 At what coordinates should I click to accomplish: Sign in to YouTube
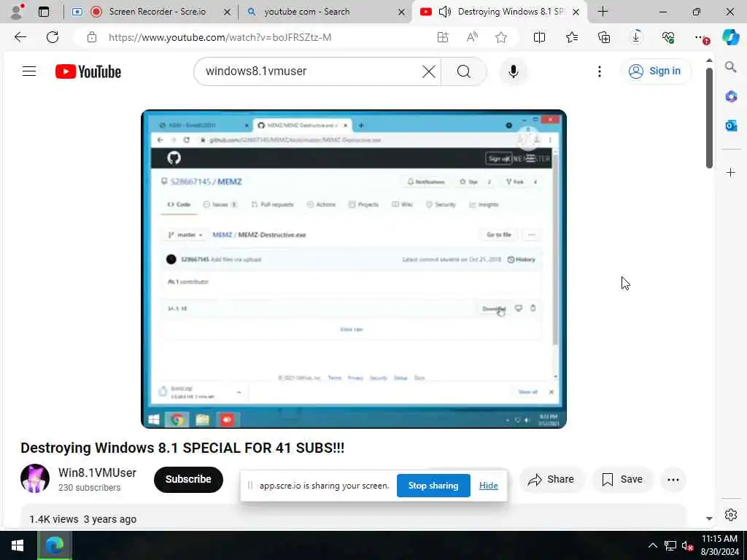(x=655, y=71)
